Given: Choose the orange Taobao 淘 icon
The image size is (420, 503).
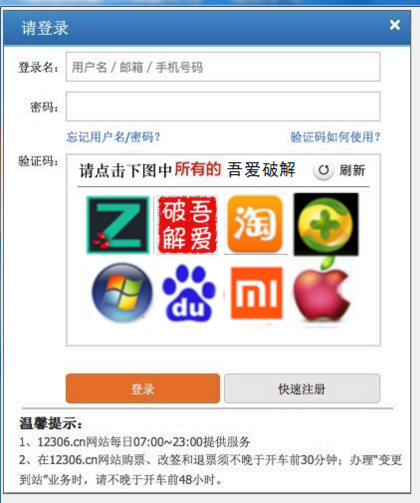Looking at the screenshot, I should coord(255,224).
